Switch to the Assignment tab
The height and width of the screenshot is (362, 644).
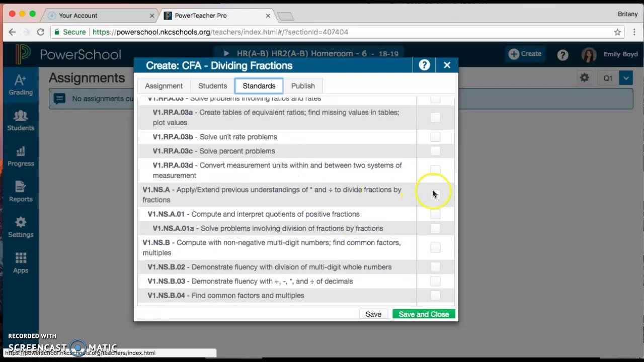coord(164,86)
